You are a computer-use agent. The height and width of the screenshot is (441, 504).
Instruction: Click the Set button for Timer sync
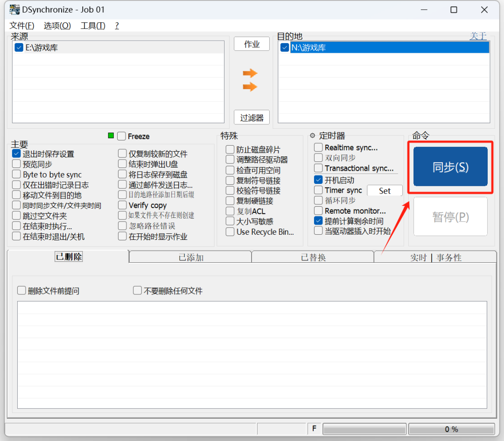pos(385,190)
